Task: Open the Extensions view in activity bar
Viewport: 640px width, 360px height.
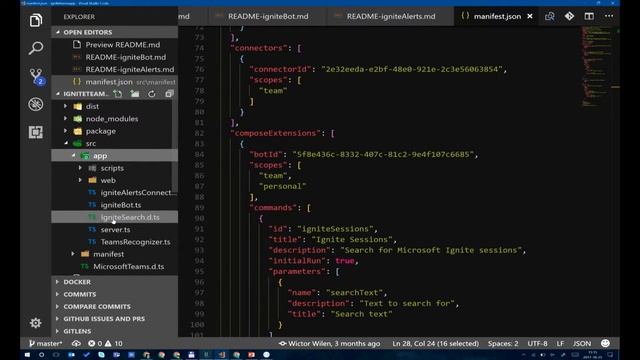Action: (x=36, y=132)
